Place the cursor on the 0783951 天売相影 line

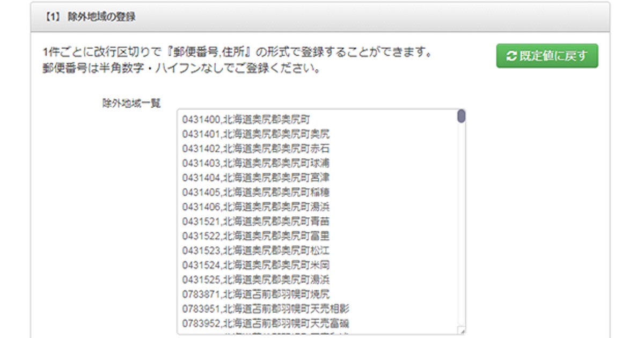(x=266, y=308)
